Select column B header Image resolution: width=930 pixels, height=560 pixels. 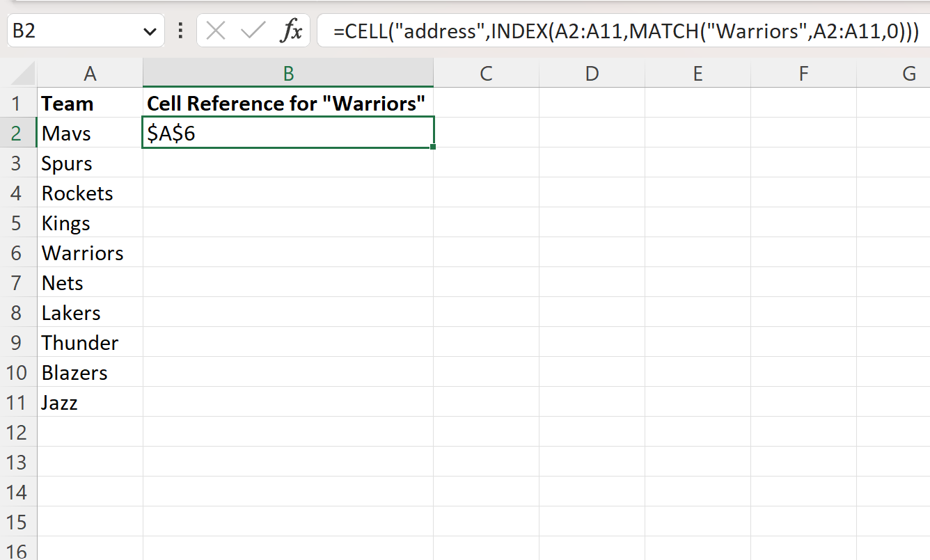pyautogui.click(x=287, y=72)
